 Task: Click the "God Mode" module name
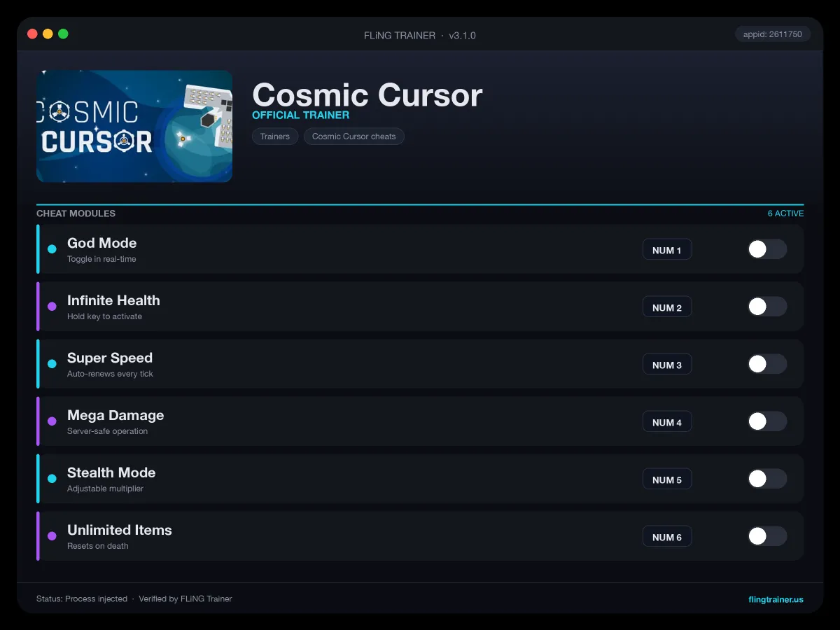pyautogui.click(x=101, y=243)
